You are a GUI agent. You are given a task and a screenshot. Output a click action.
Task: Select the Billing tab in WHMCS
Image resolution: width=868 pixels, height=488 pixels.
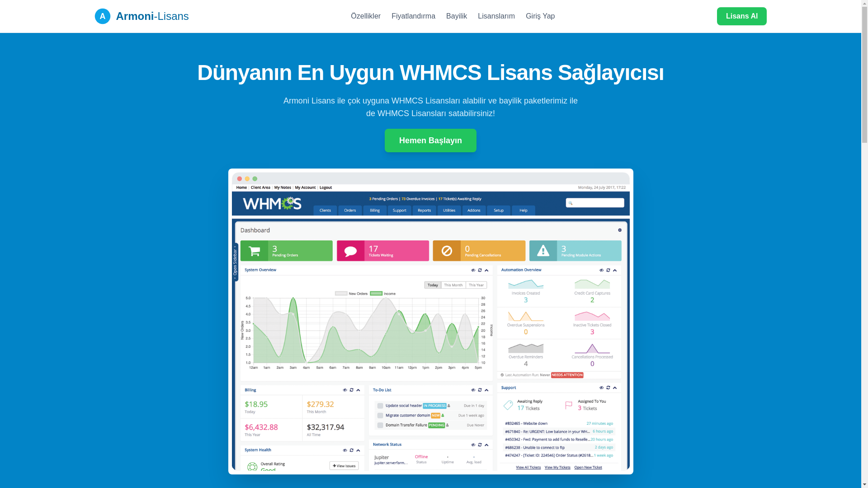click(375, 211)
